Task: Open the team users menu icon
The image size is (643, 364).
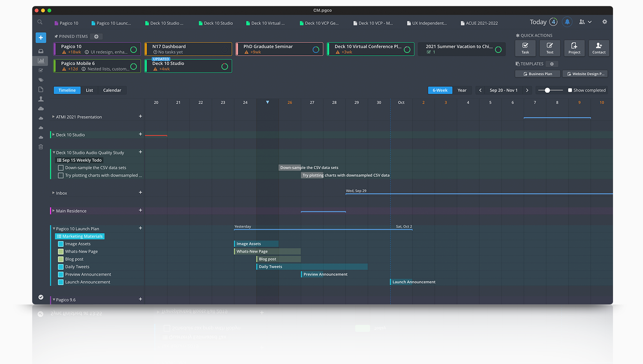Action: (x=585, y=22)
